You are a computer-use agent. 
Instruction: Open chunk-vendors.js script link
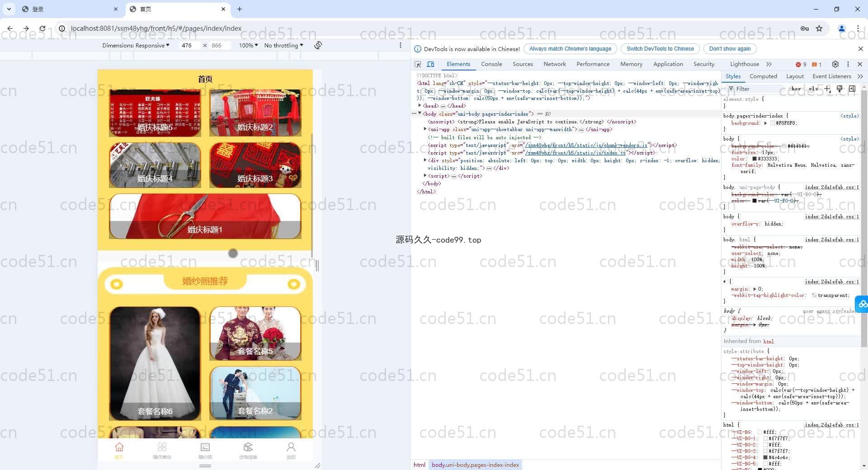point(586,145)
